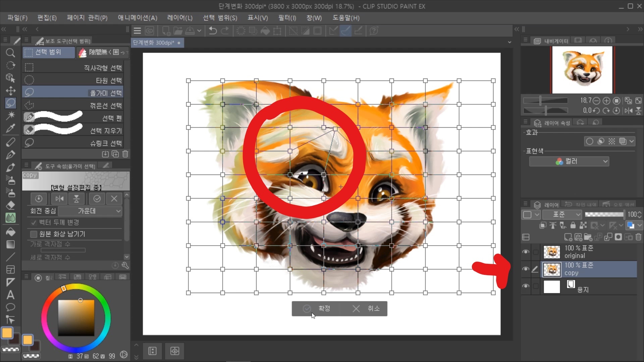The width and height of the screenshot is (644, 362).
Task: Open the 필터(I) menu
Action: (287, 18)
